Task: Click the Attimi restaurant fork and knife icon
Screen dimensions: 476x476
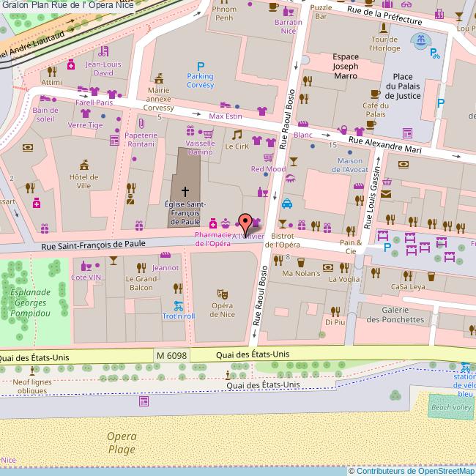Action: click(52, 72)
